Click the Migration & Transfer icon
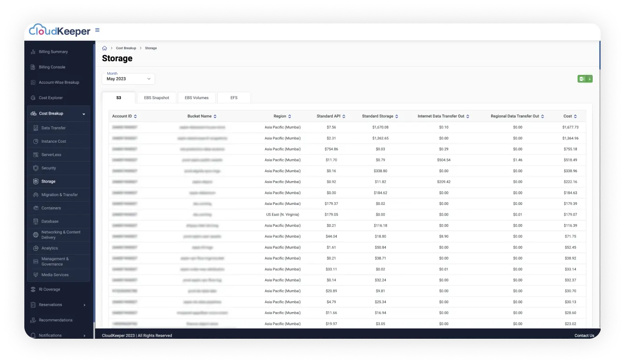 coord(36,195)
